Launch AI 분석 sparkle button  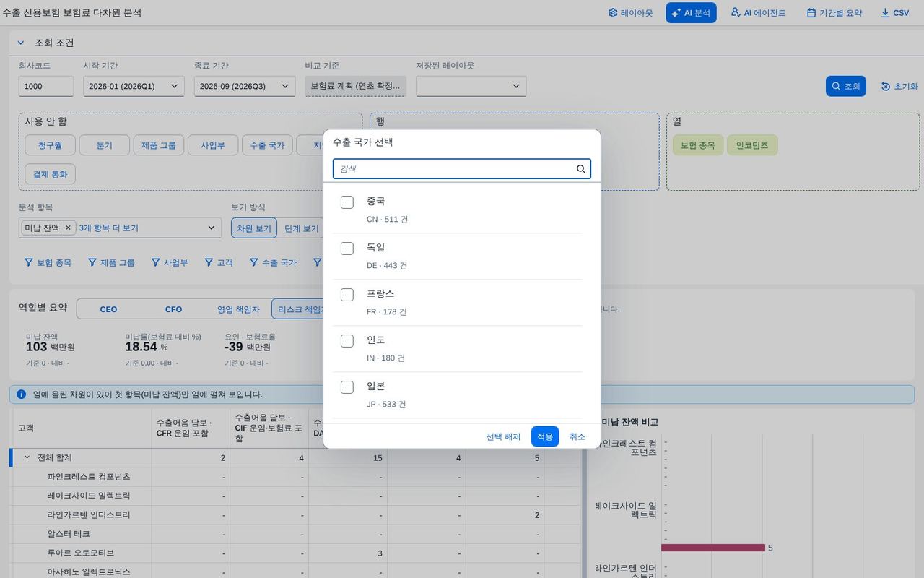click(691, 13)
